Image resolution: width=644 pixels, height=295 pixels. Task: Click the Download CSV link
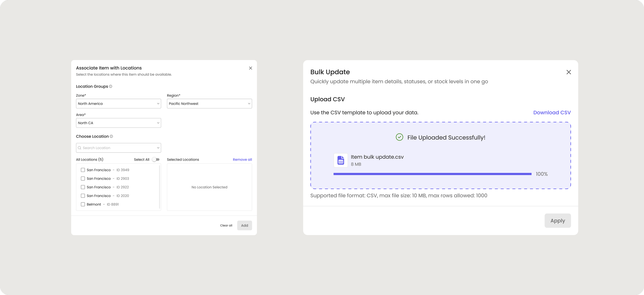pos(552,113)
